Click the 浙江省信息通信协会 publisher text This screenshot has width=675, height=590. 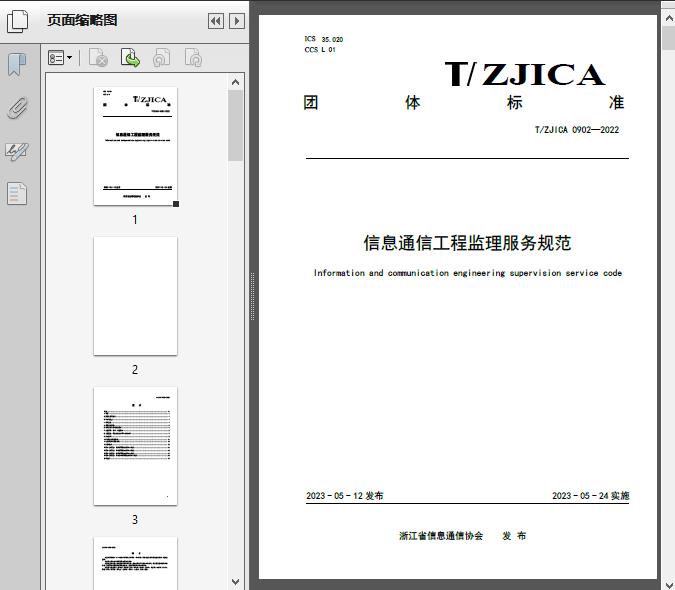click(441, 536)
